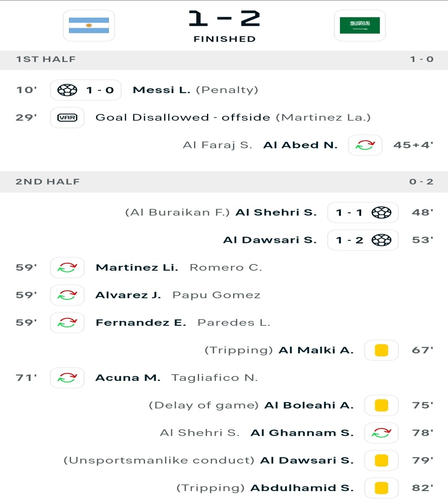Open player Messi L.
The width and height of the screenshot is (448, 499).
pyautogui.click(x=161, y=90)
